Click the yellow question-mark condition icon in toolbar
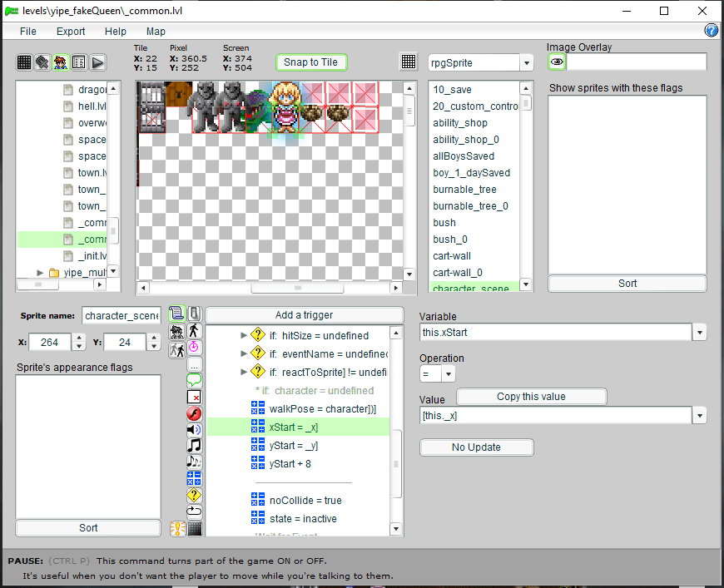This screenshot has width=724, height=588. coord(194,495)
